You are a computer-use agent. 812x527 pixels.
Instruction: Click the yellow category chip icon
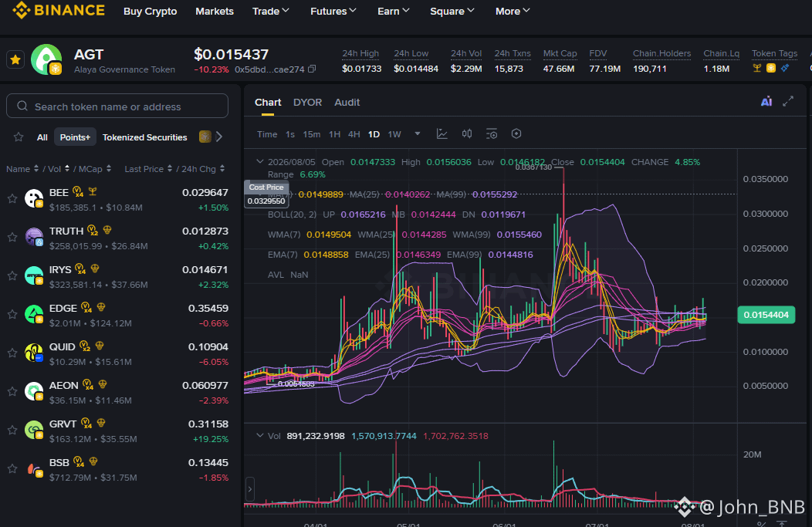[205, 137]
